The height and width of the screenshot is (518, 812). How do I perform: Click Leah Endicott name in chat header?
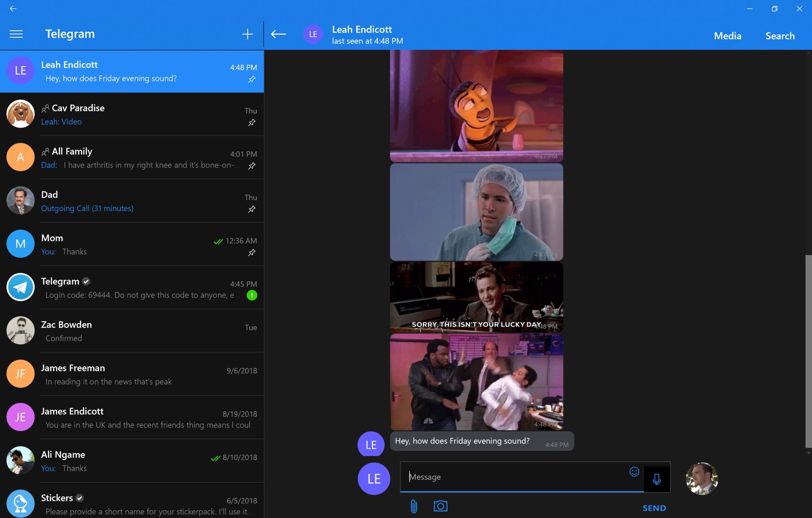362,29
